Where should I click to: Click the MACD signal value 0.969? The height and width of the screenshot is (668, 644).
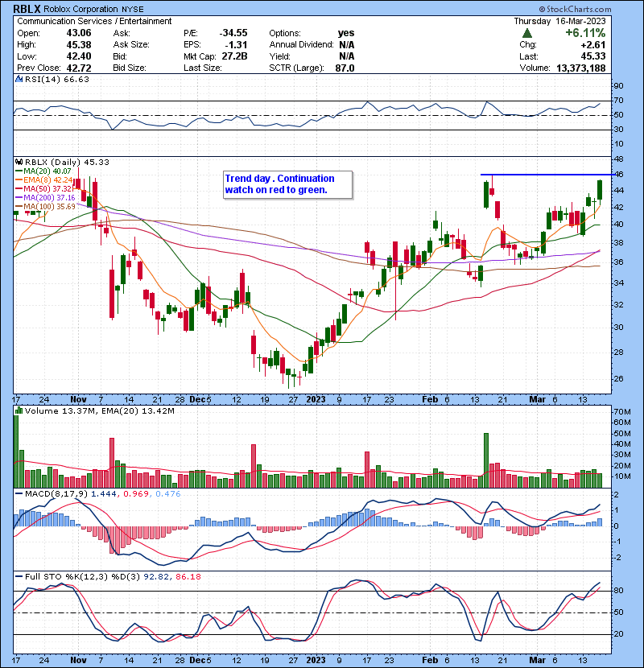click(136, 494)
